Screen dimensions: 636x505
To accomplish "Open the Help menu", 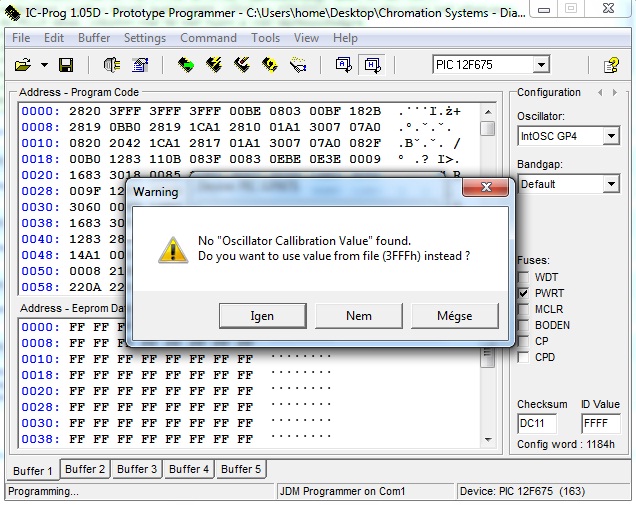I will 346,38.
